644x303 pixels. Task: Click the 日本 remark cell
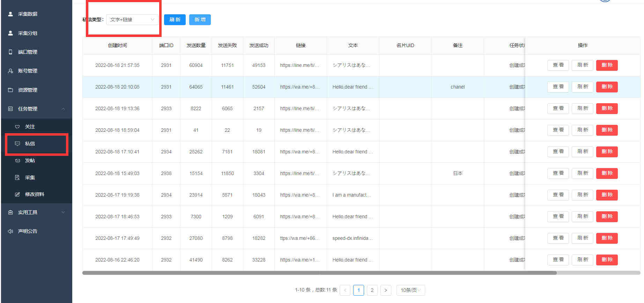458,173
